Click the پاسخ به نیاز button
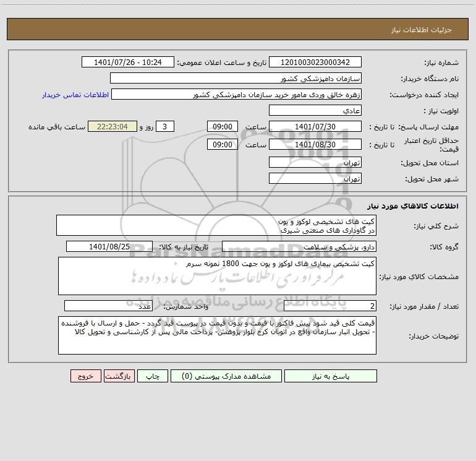The image size is (476, 461). pos(331,376)
